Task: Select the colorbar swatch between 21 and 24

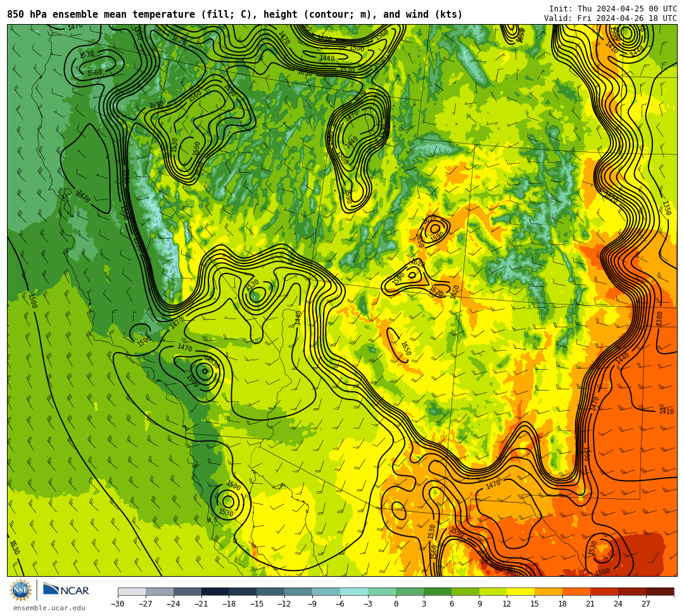Action: tap(605, 591)
